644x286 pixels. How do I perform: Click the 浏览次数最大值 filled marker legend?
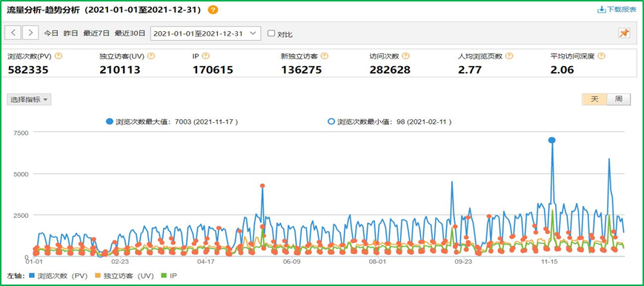tap(109, 122)
